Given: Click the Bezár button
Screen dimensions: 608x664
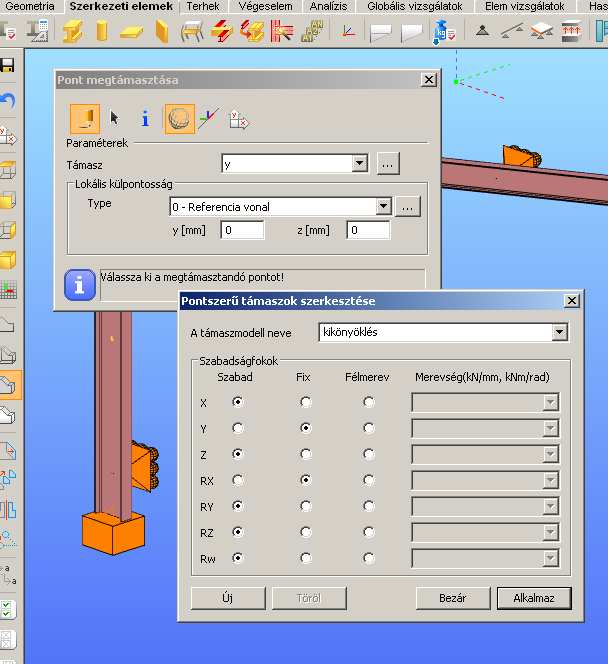Looking at the screenshot, I should tap(453, 598).
